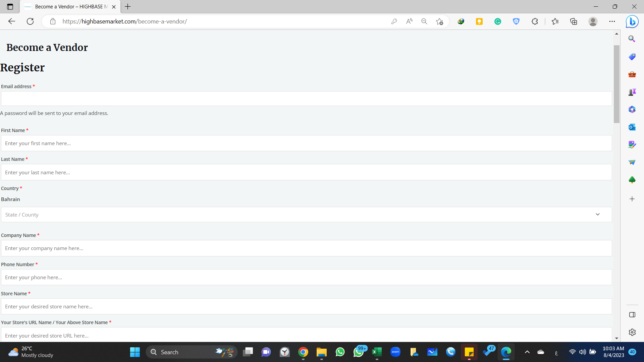Show hidden system tray icons chevron

tap(527, 352)
